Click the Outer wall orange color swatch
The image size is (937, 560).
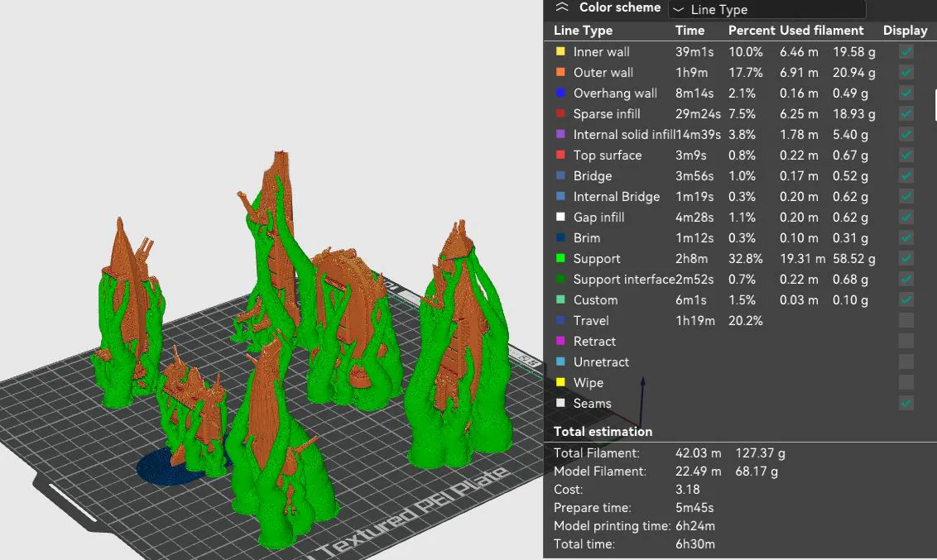point(560,72)
